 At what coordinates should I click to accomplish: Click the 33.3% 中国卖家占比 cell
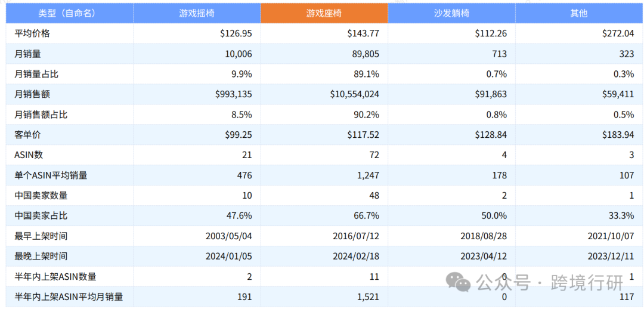coord(622,216)
